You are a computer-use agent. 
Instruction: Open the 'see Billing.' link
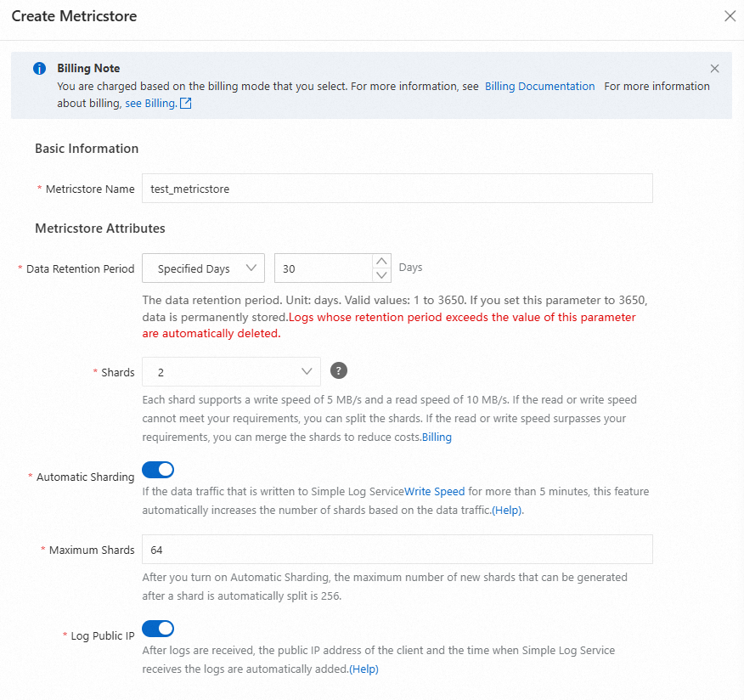(151, 104)
